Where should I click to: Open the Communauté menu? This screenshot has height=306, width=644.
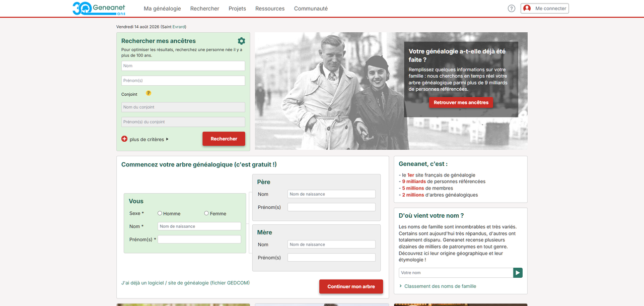pos(311,9)
